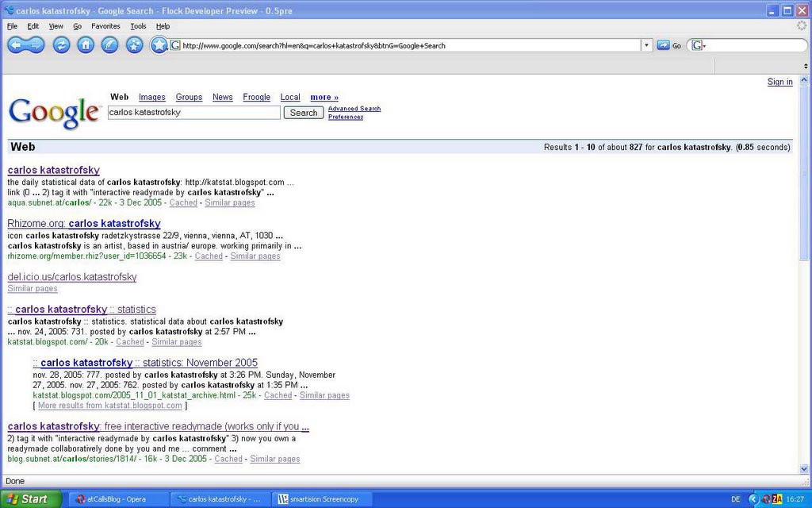Switch to smartision Screencopy in the taskbar
This screenshot has height=508, width=812.
(324, 499)
